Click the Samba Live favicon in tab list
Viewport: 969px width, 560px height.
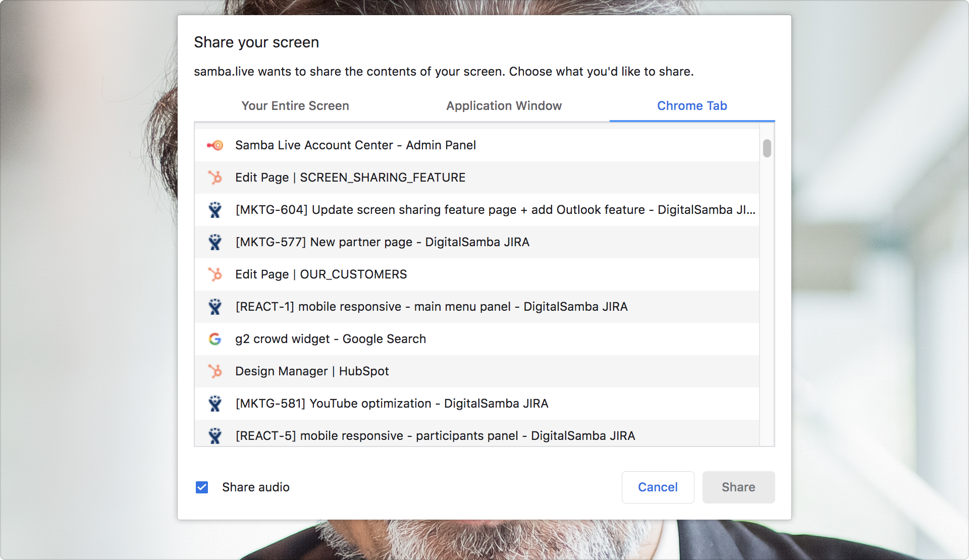(x=215, y=145)
